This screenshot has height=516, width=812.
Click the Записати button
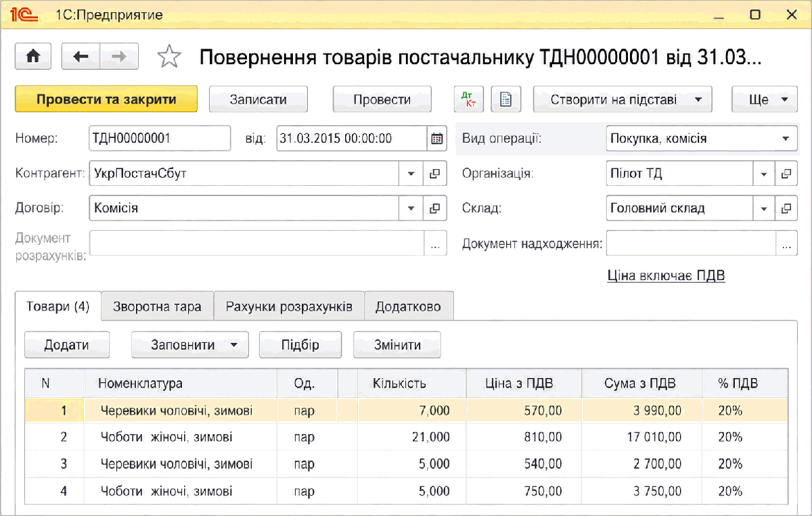coord(258,99)
